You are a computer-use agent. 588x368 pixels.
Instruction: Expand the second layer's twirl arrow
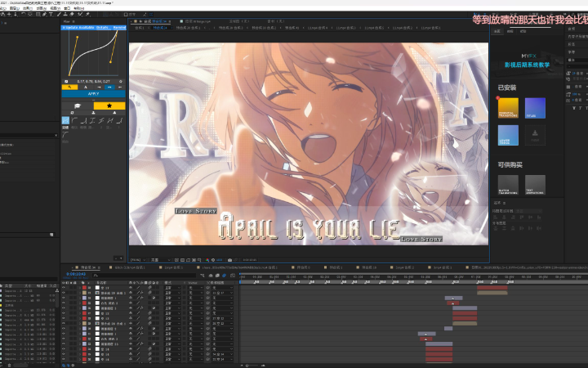[x=80, y=293]
